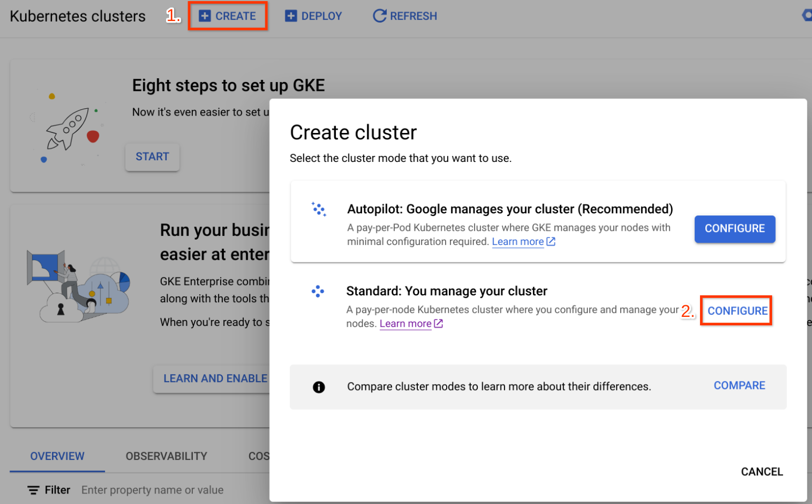Image resolution: width=812 pixels, height=504 pixels.
Task: Click external-link icon after Standard Learn more
Action: click(438, 324)
